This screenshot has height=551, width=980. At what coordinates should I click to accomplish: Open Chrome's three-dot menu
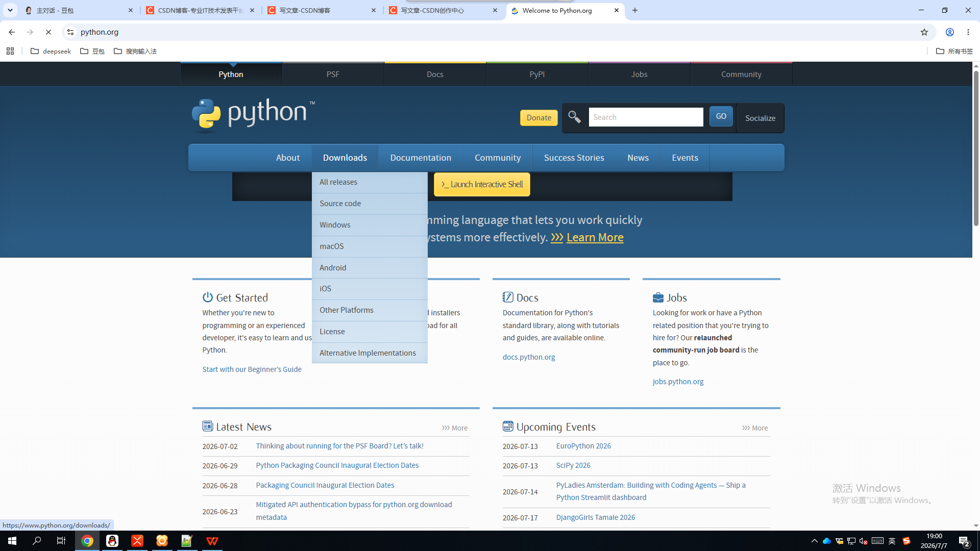click(x=968, y=32)
